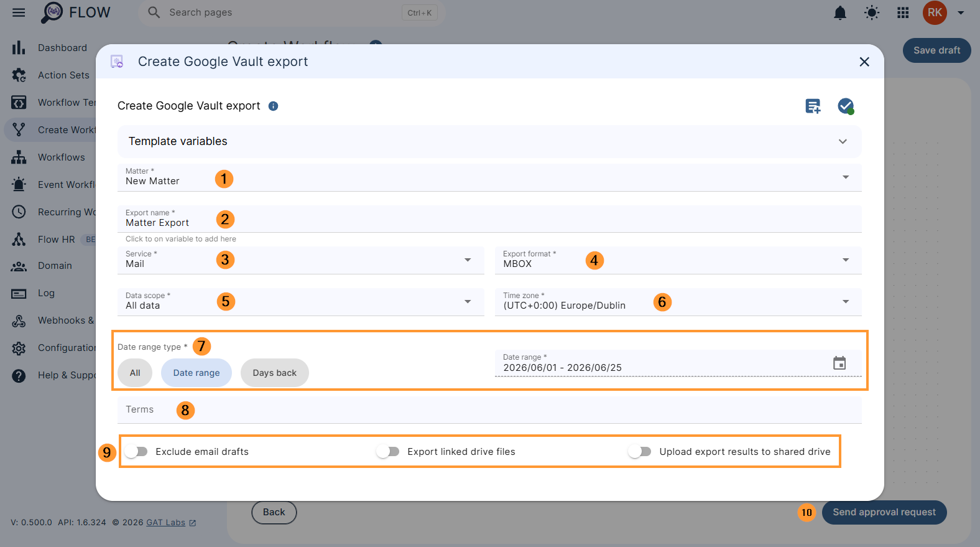Viewport: 980px width, 547px height.
Task: Click the Event Workflows alarm icon
Action: [19, 185]
